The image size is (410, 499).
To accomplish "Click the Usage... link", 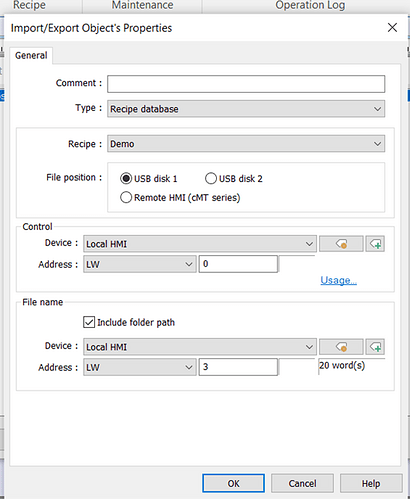I will pos(338,280).
